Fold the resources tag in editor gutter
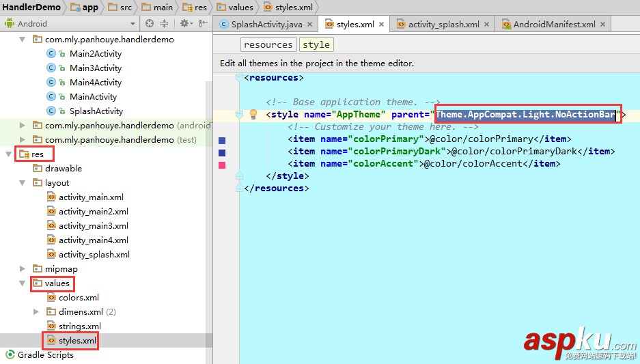Screen dimensions: 640x364 (240, 78)
